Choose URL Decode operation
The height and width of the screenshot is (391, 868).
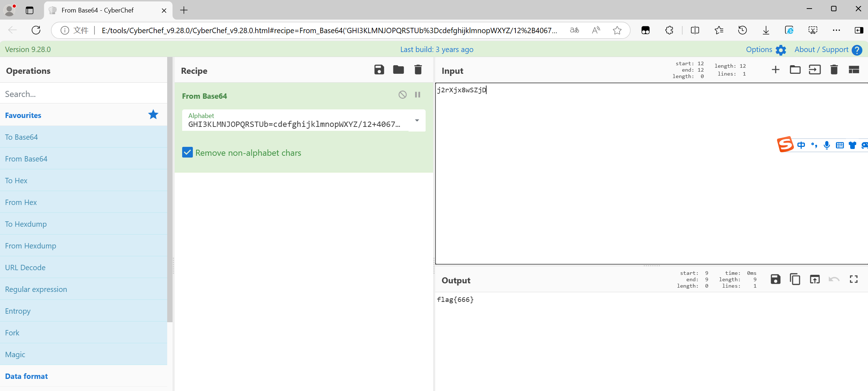point(83,267)
